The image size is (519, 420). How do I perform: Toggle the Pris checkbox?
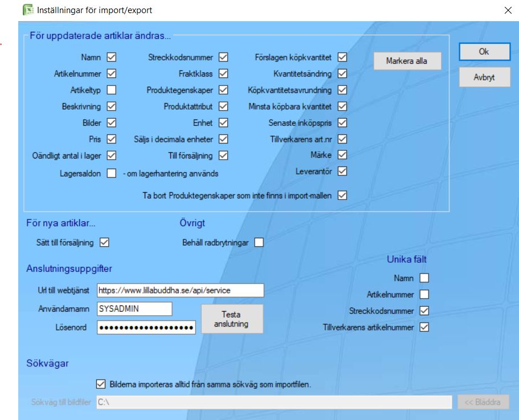pos(112,139)
